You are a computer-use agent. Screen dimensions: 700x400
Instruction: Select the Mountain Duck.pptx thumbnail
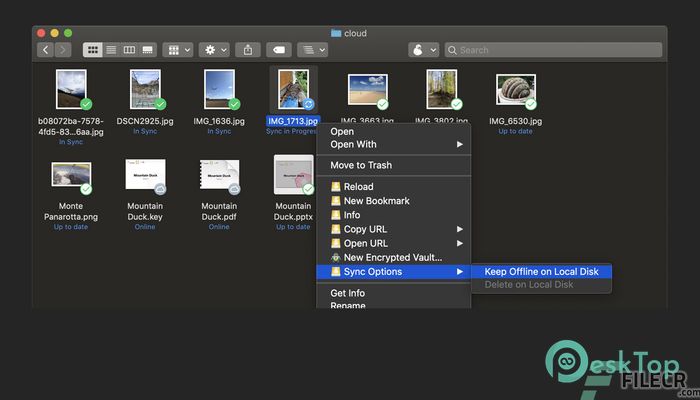pyautogui.click(x=293, y=174)
